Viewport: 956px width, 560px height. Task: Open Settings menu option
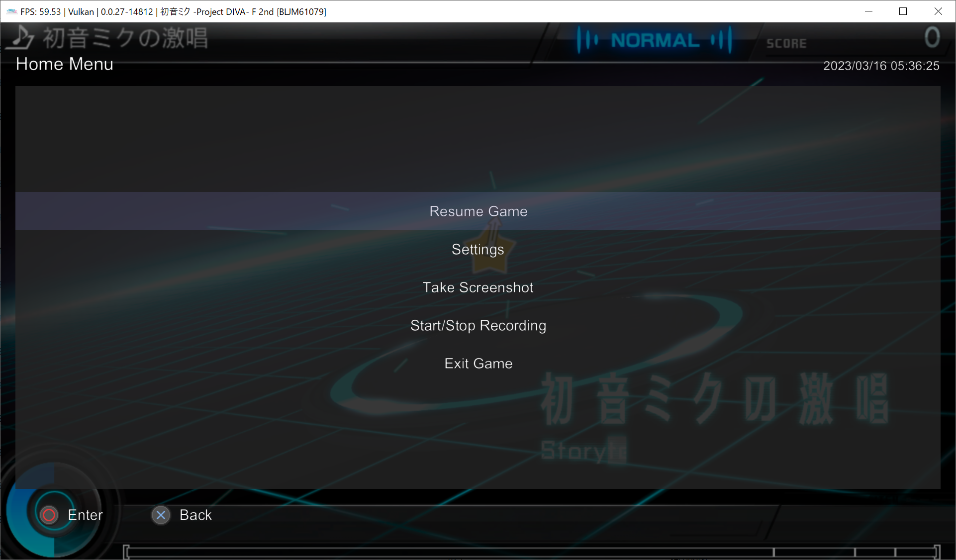click(x=478, y=249)
